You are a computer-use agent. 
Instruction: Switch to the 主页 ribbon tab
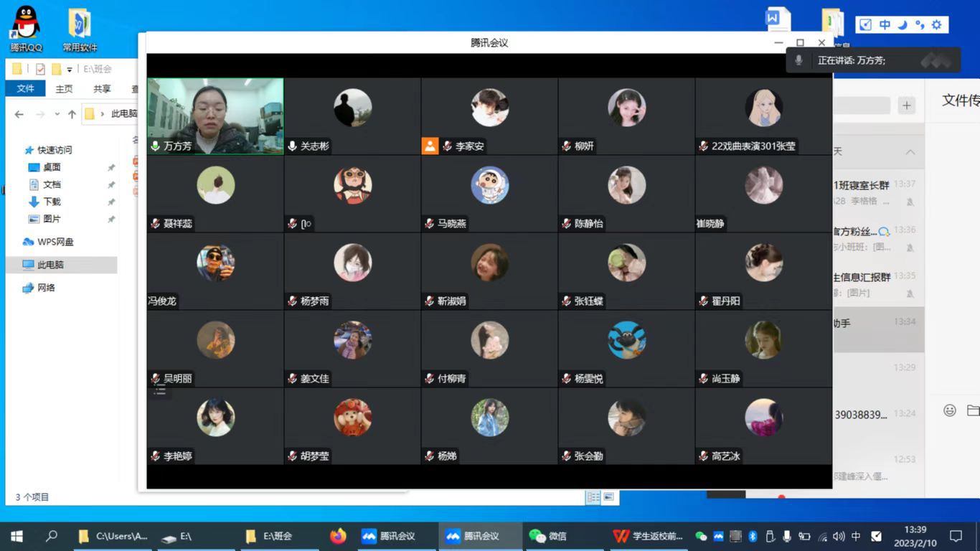tap(64, 89)
